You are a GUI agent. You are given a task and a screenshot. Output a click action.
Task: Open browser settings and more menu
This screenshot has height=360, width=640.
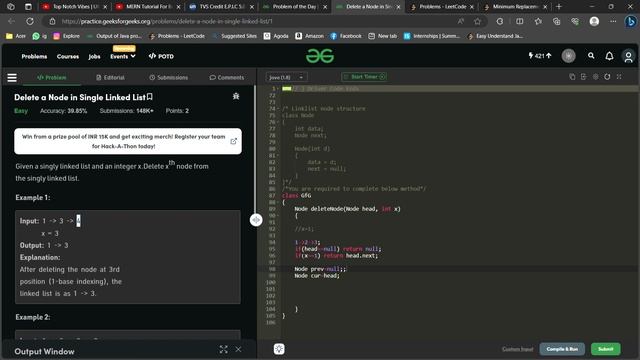(x=613, y=21)
